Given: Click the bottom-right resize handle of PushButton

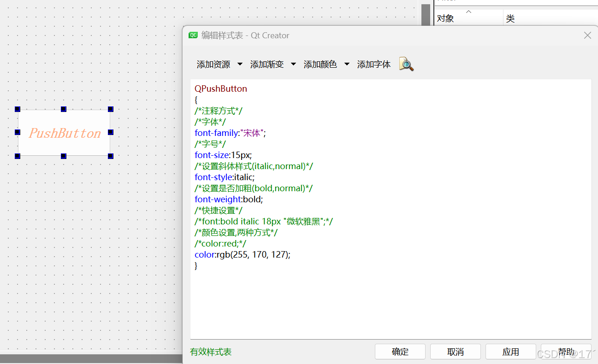Looking at the screenshot, I should coord(111,156).
